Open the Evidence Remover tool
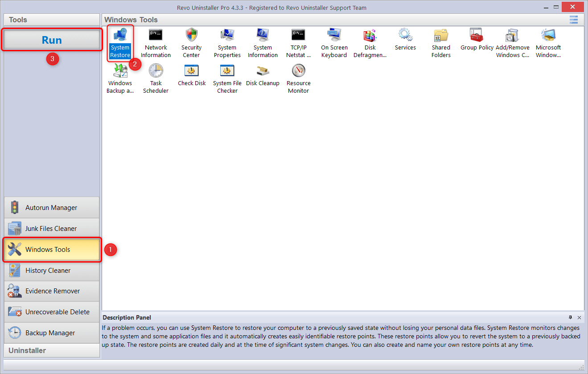588x374 pixels. tap(52, 291)
